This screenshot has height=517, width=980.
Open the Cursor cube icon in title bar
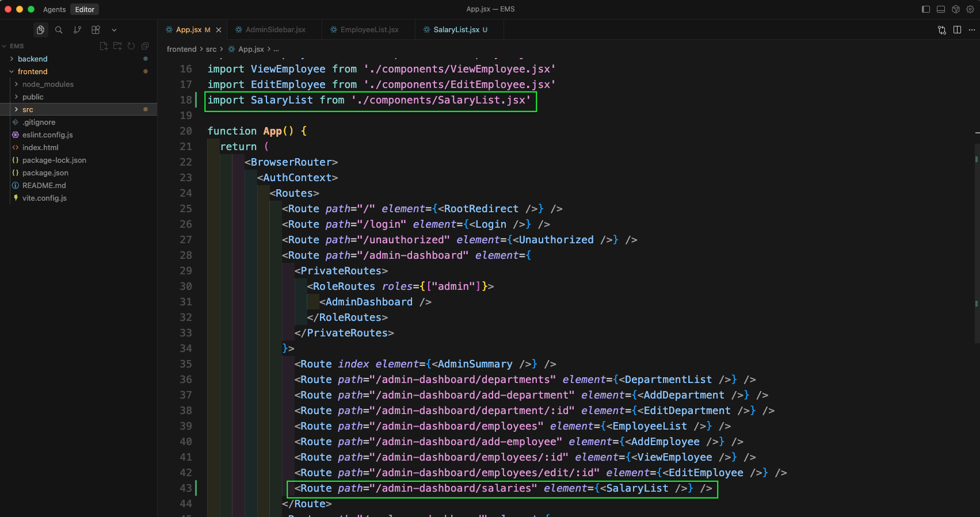click(x=956, y=9)
